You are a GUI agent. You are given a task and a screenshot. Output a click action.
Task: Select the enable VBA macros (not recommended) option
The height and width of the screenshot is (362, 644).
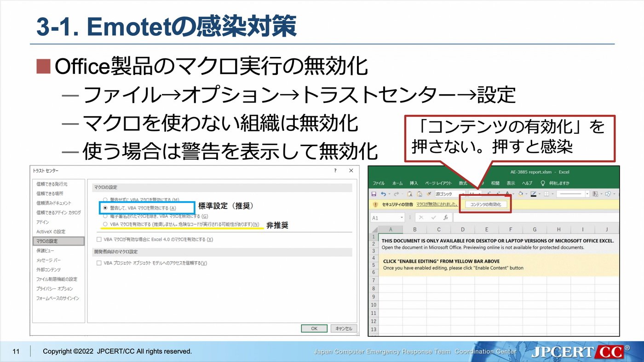click(x=105, y=224)
